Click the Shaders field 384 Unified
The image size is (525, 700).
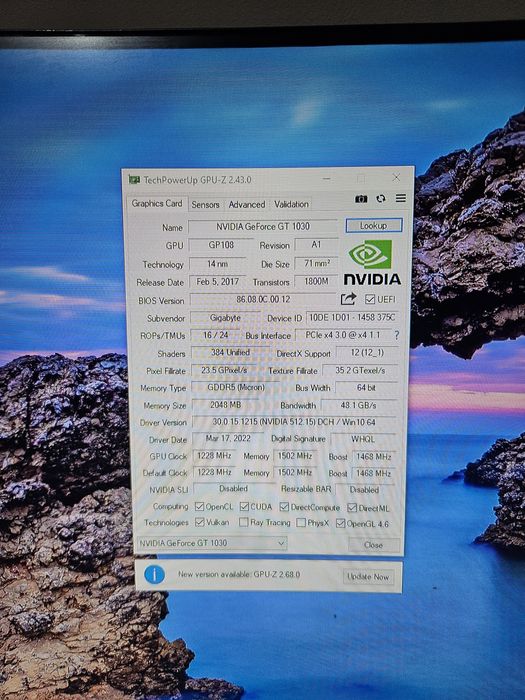230,352
